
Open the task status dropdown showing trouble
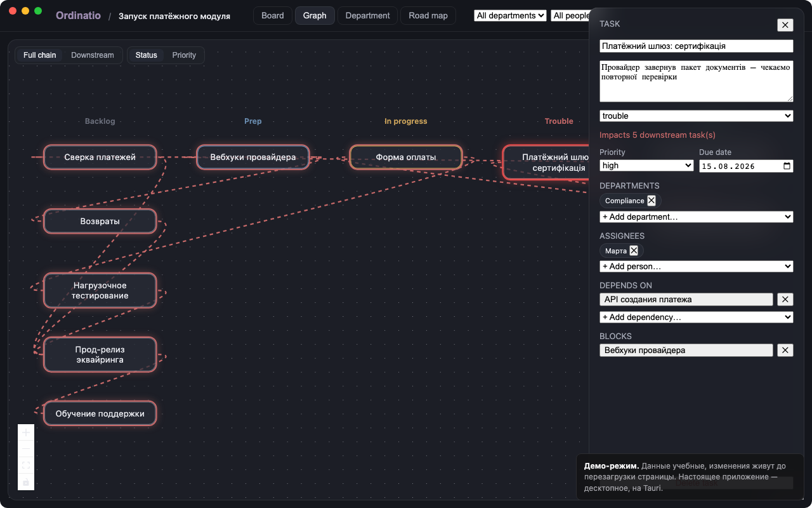pos(696,116)
